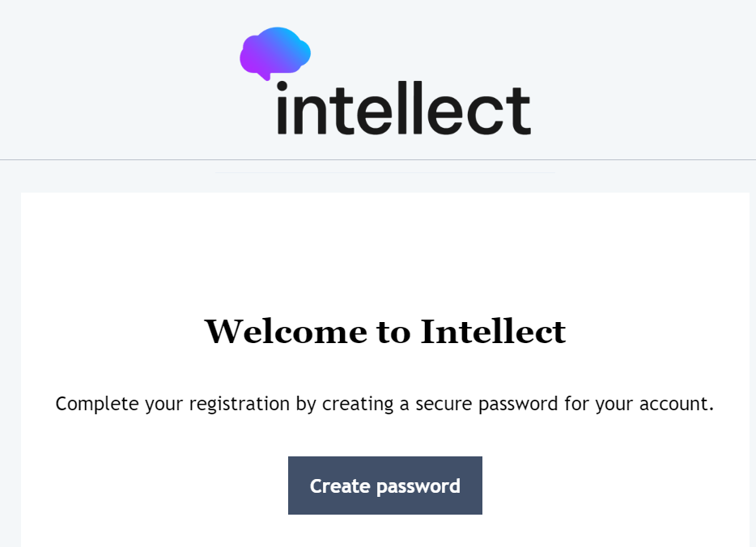This screenshot has height=547, width=756.
Task: Tap the logo's small speech-bubble tail
Action: 265,75
